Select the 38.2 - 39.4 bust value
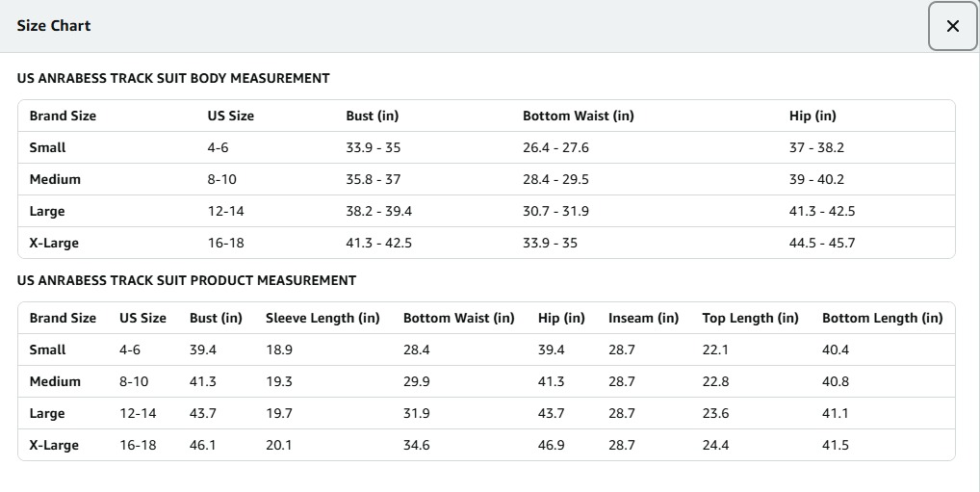This screenshot has height=492, width=980. click(378, 211)
